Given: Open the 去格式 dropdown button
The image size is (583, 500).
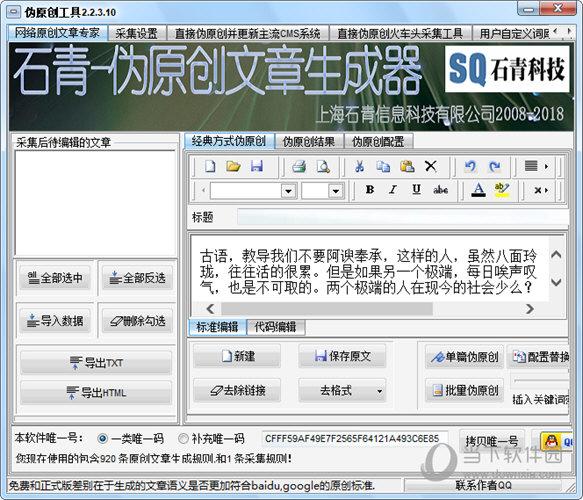Looking at the screenshot, I should (x=342, y=391).
